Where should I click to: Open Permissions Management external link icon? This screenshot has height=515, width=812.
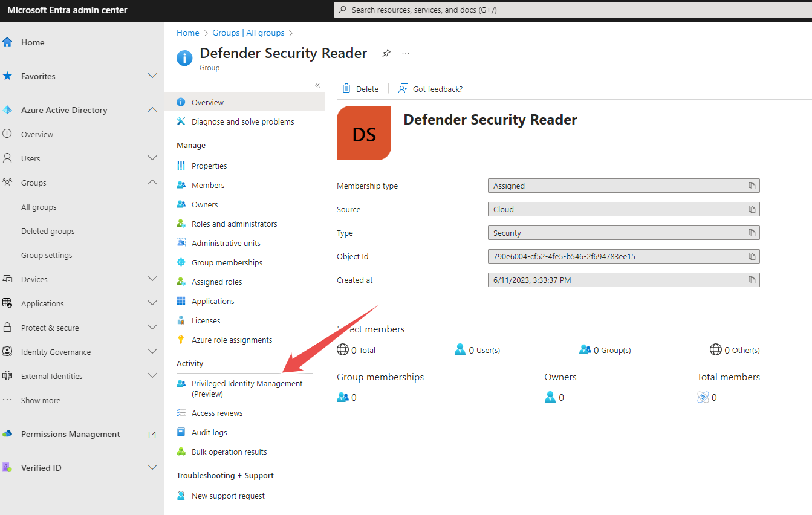coord(152,435)
